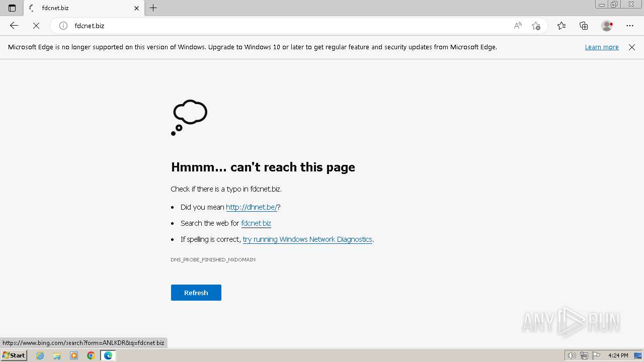The height and width of the screenshot is (362, 644).
Task: Open Settings and more menu
Action: [x=630, y=26]
